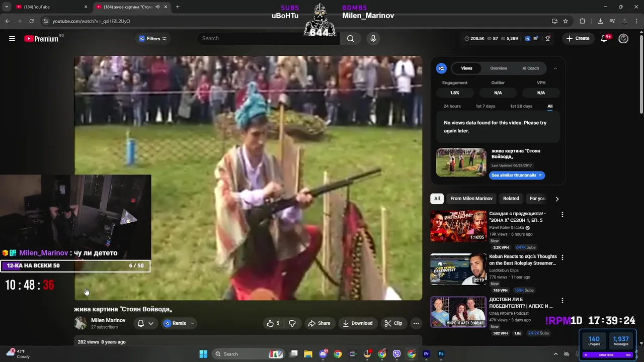Viewport: 644px width, 362px height.
Task: Select the For you chip
Action: [537, 199]
